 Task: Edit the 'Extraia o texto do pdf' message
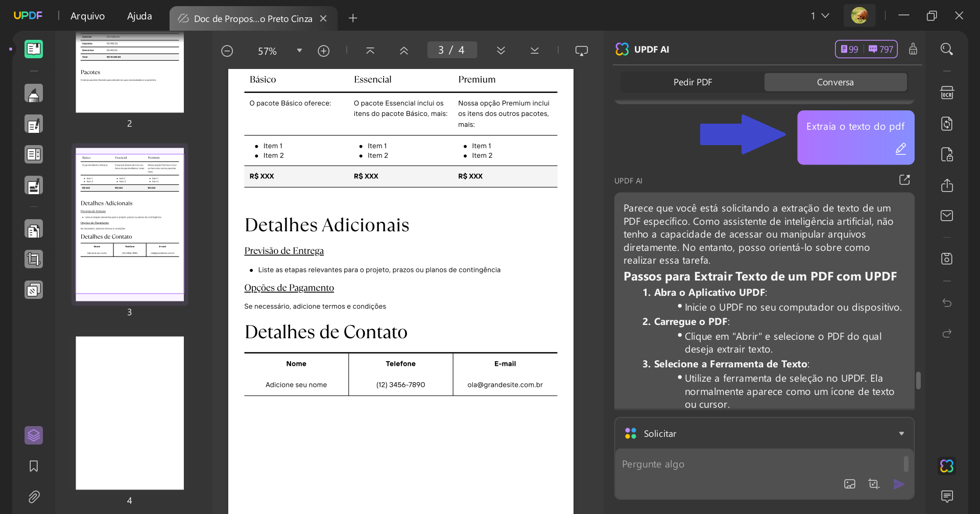(901, 149)
